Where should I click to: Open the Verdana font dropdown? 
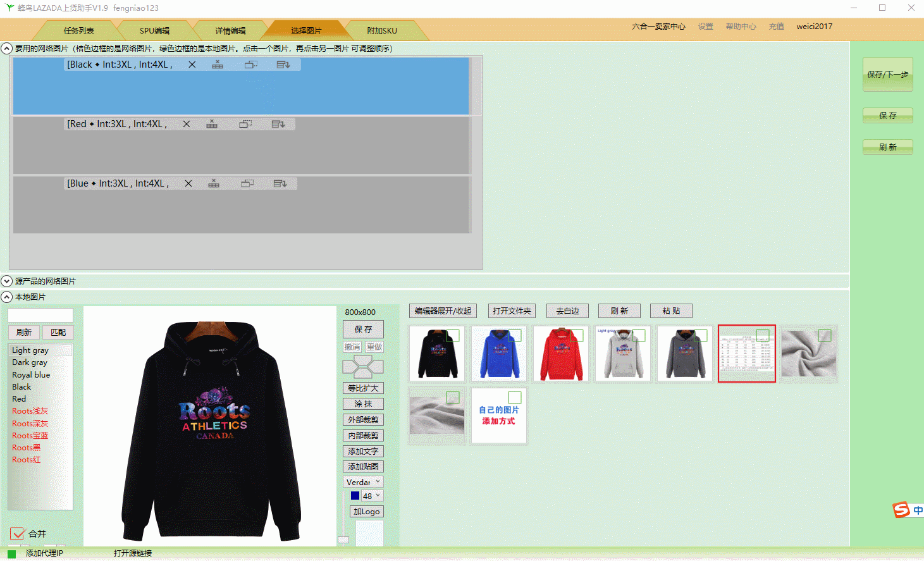click(x=363, y=482)
